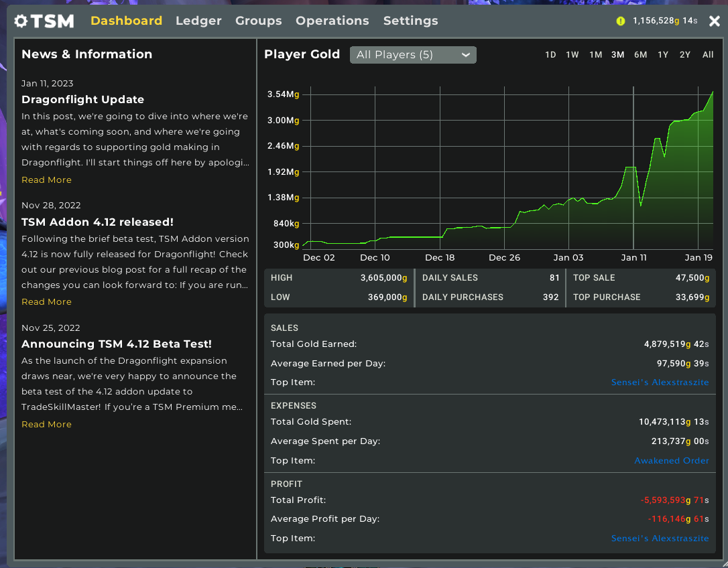Click the DAILY SALES value 81

tap(554, 278)
